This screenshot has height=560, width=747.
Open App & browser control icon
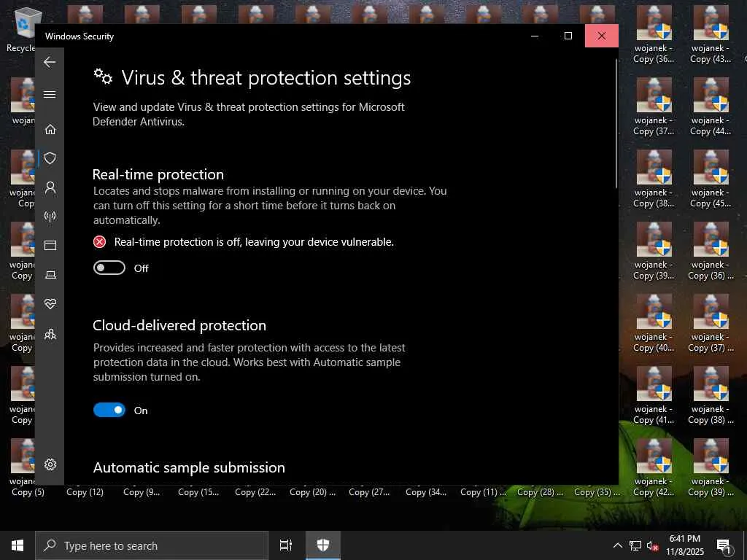(50, 245)
